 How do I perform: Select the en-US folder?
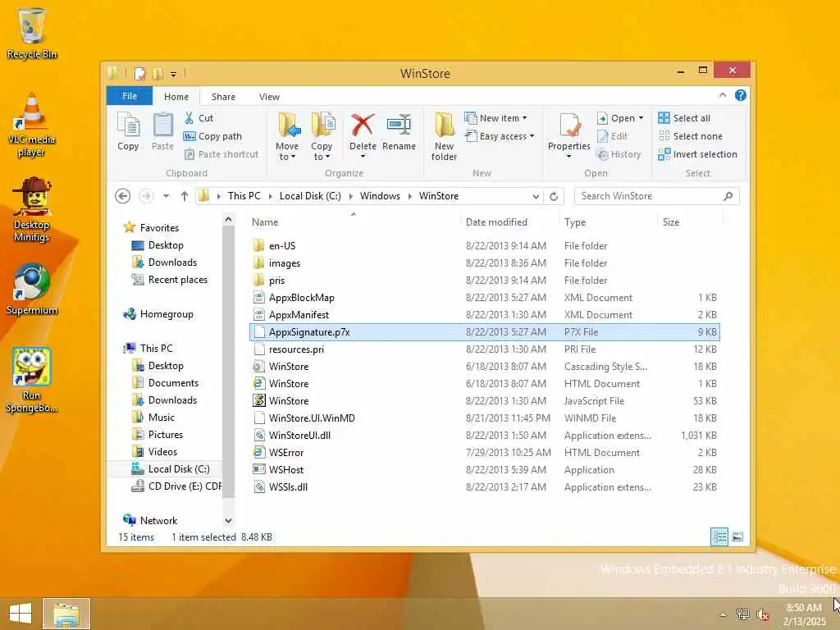click(x=484, y=246)
